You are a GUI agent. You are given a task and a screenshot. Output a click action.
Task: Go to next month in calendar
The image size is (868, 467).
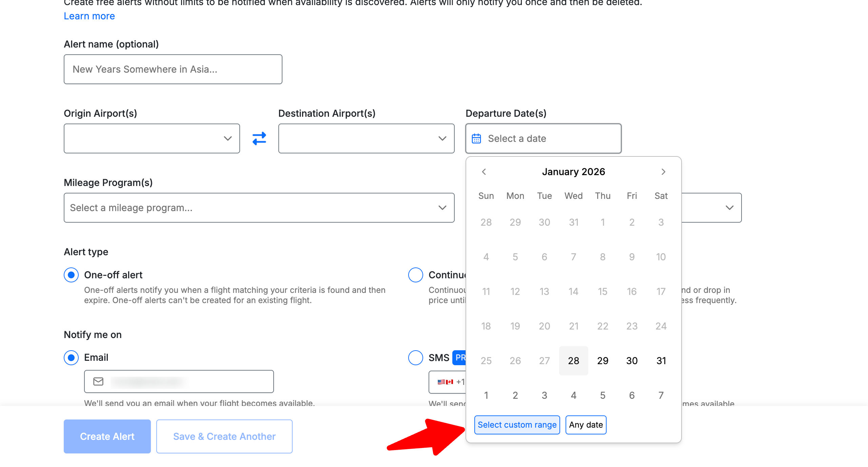[x=663, y=172]
